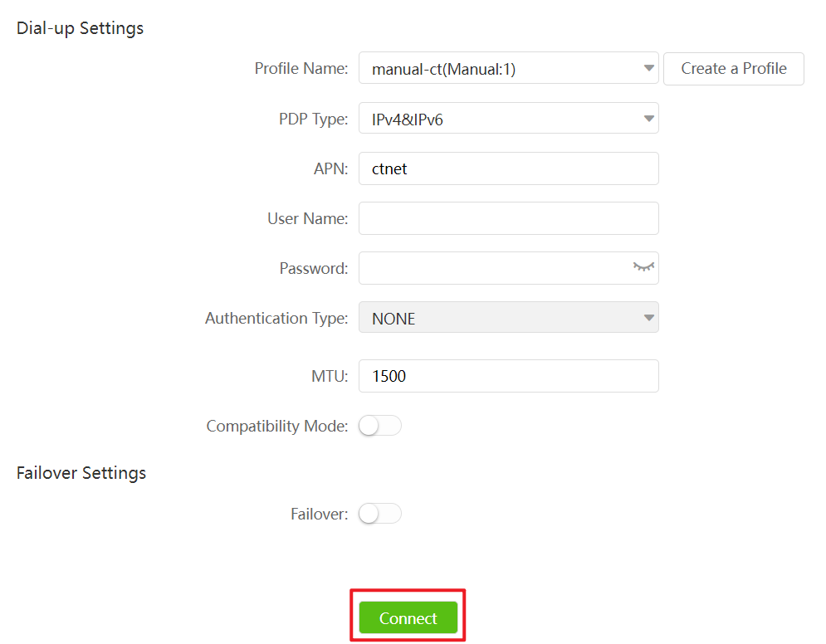Click the PDP Type label text
Viewport: 826px width, 644px height.
click(x=313, y=119)
